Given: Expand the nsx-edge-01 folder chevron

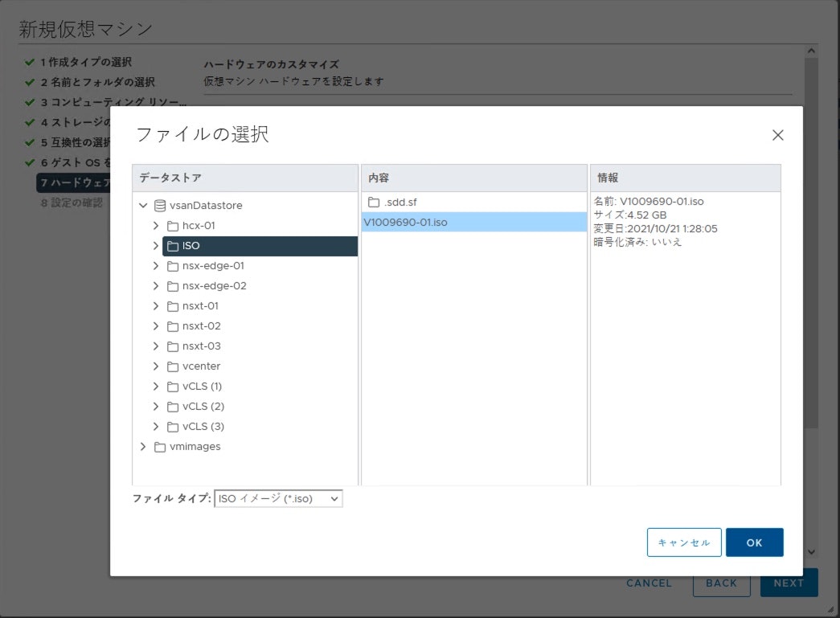Looking at the screenshot, I should (x=155, y=266).
